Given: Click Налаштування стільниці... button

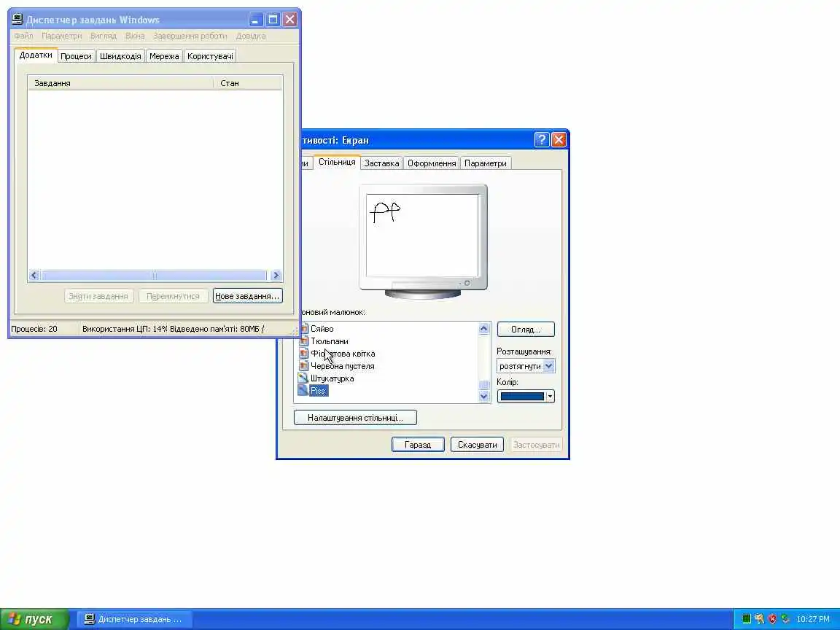Looking at the screenshot, I should pyautogui.click(x=355, y=417).
